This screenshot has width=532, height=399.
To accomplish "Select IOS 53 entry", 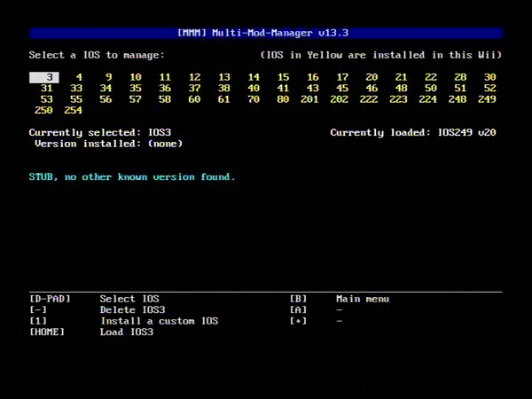I will 47,99.
